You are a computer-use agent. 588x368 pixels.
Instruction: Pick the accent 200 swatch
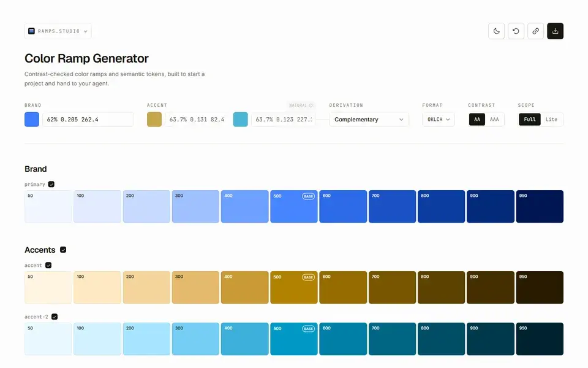[146, 287]
